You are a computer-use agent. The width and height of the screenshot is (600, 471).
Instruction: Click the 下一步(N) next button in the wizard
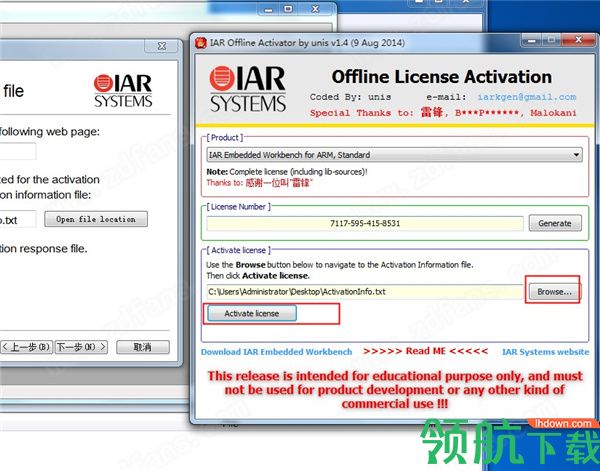81,347
